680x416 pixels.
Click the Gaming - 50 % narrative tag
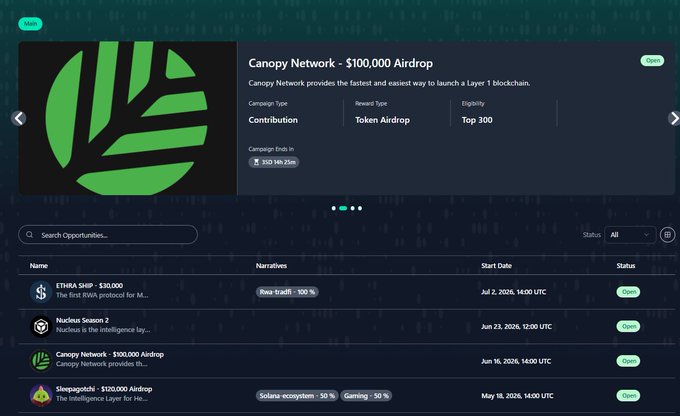click(x=366, y=396)
